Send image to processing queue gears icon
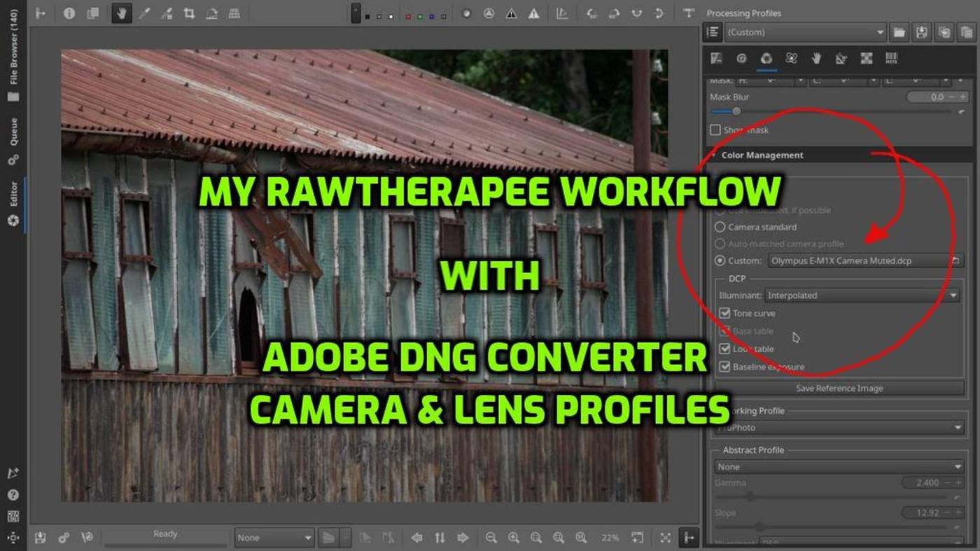This screenshot has width=980, height=551. [64, 538]
